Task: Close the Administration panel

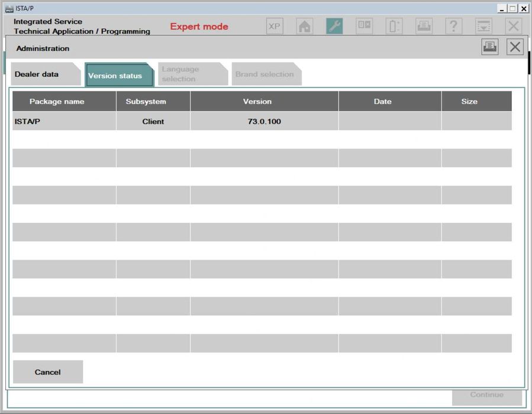Action: 515,47
